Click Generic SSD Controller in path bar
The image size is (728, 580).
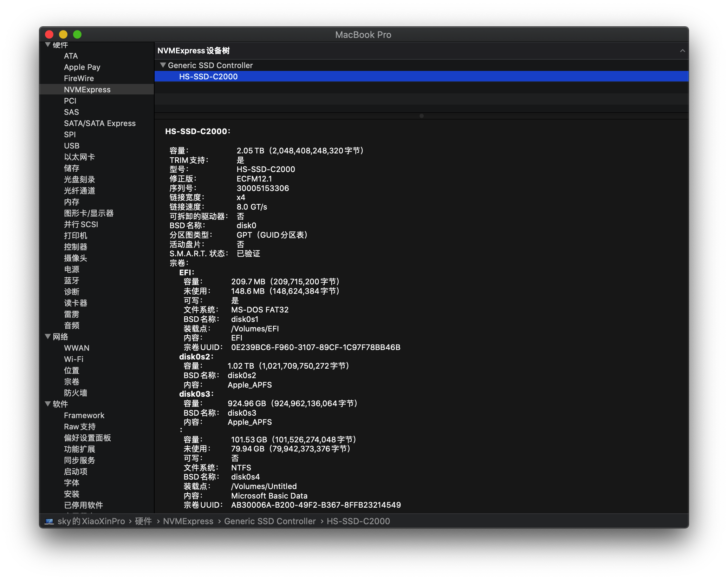coord(270,521)
